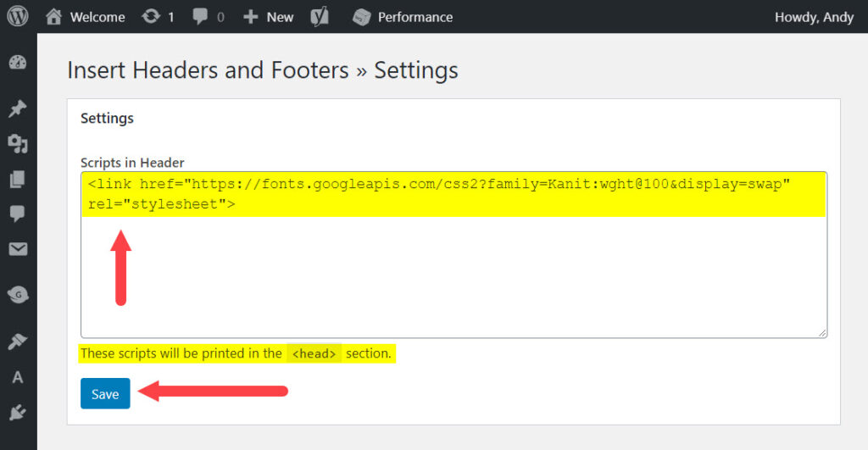This screenshot has width=868, height=450.
Task: Open the Appearance brush icon in sidebar
Action: pyautogui.click(x=18, y=341)
